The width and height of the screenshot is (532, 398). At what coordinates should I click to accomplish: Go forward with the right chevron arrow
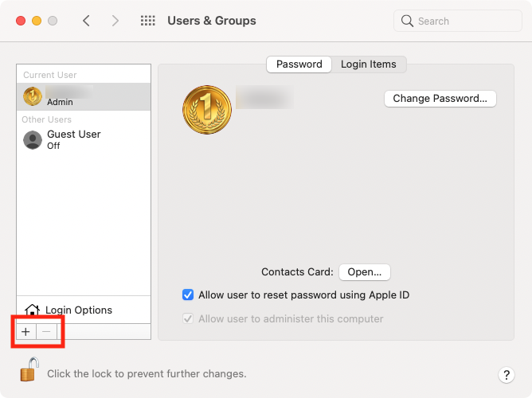pyautogui.click(x=115, y=21)
